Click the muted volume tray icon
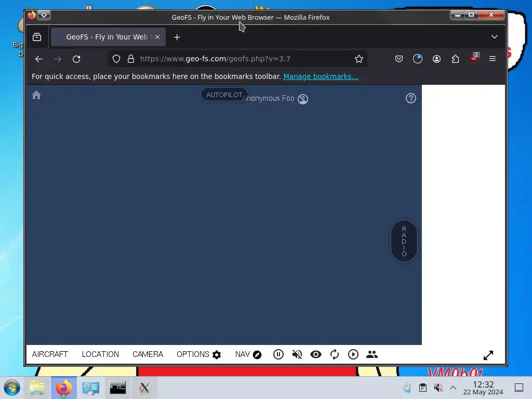The width and height of the screenshot is (532, 399). [438, 388]
